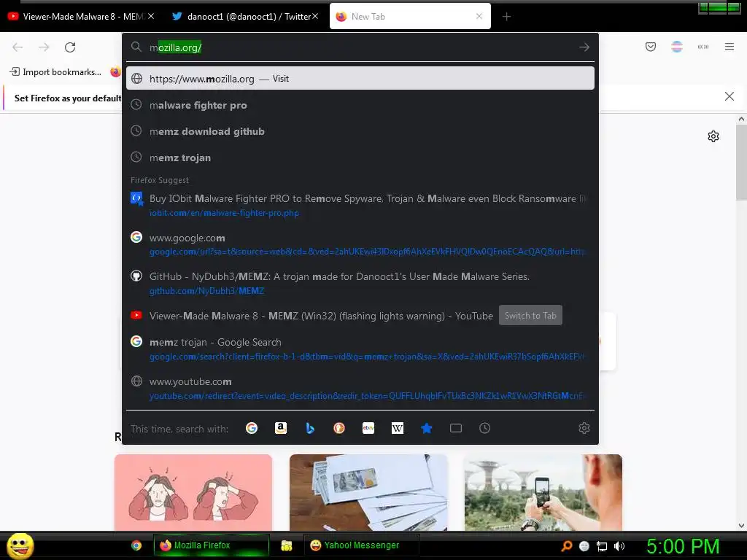Open the Firefox hamburger menu
The width and height of the screenshot is (747, 560).
point(729,47)
